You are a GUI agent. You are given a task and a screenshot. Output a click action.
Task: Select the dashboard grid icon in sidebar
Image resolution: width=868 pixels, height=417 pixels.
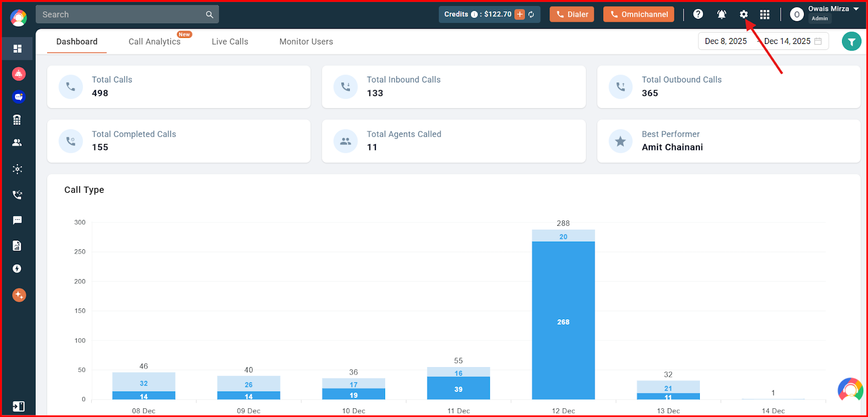pos(17,49)
